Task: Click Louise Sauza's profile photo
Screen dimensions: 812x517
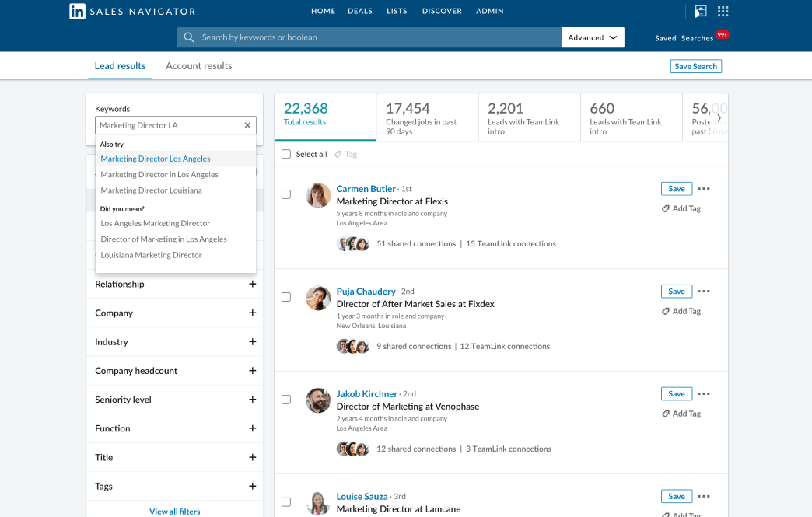Action: (x=318, y=503)
